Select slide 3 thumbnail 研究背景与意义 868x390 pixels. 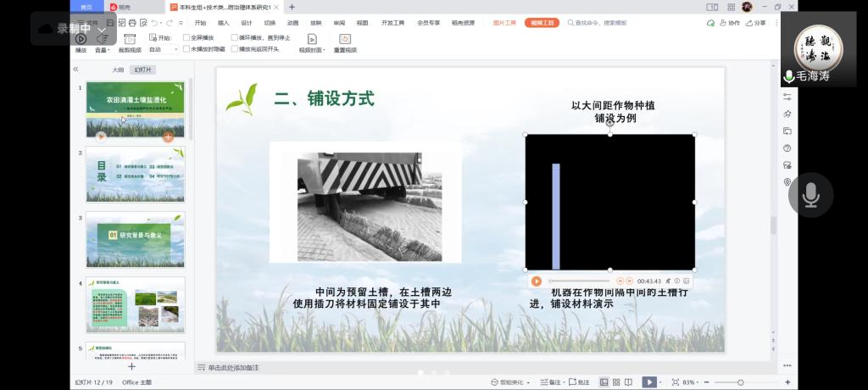(135, 239)
